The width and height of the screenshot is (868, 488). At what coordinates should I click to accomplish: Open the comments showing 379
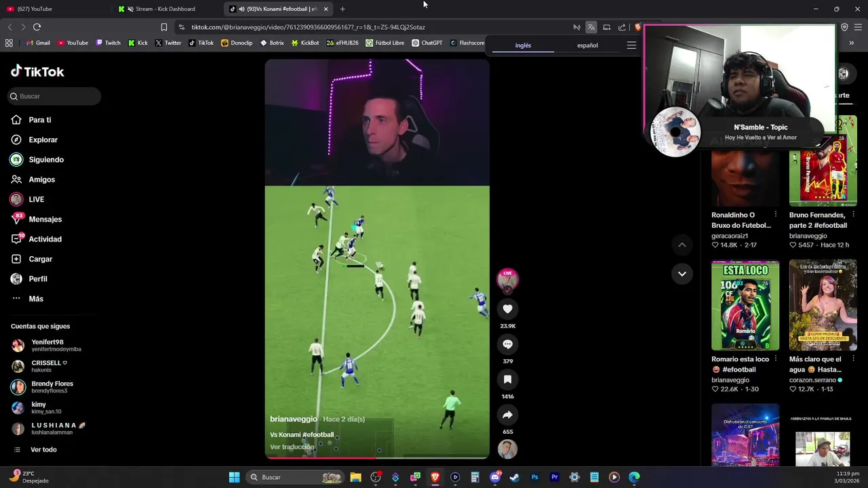(507, 344)
